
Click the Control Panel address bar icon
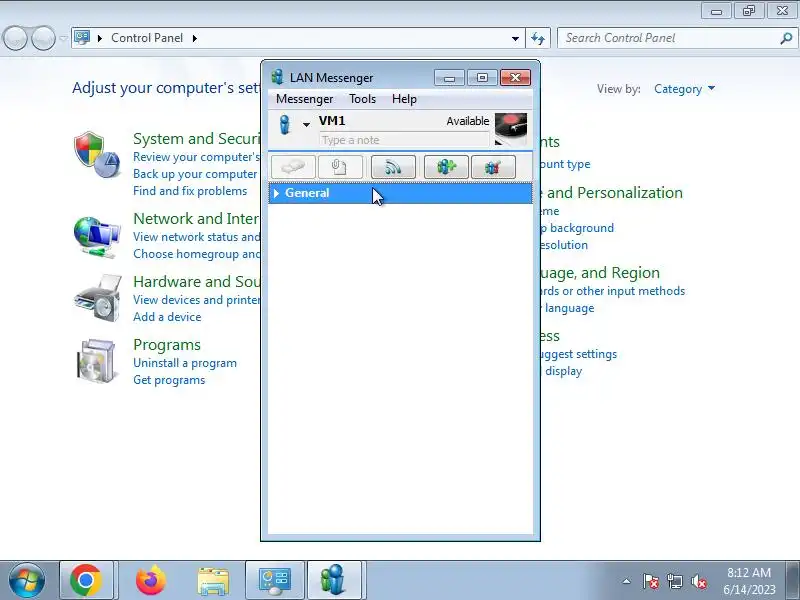coord(82,38)
